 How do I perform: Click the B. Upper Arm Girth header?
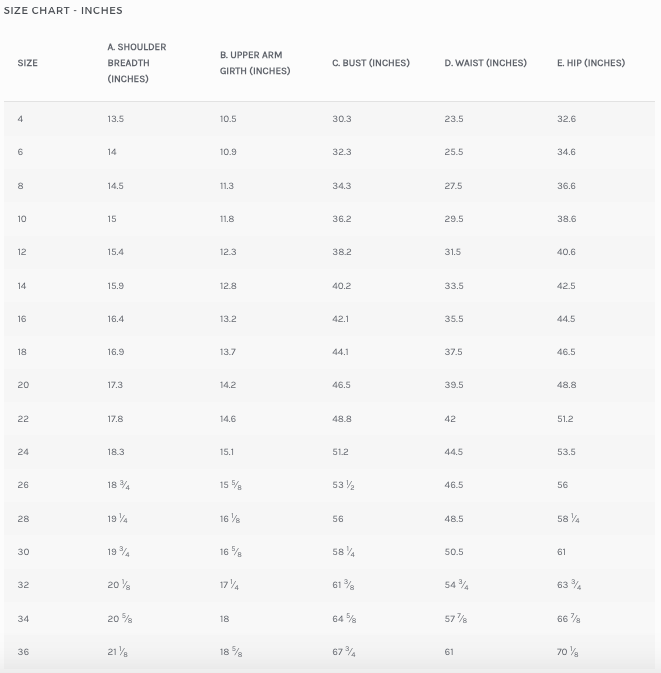[x=255, y=63]
